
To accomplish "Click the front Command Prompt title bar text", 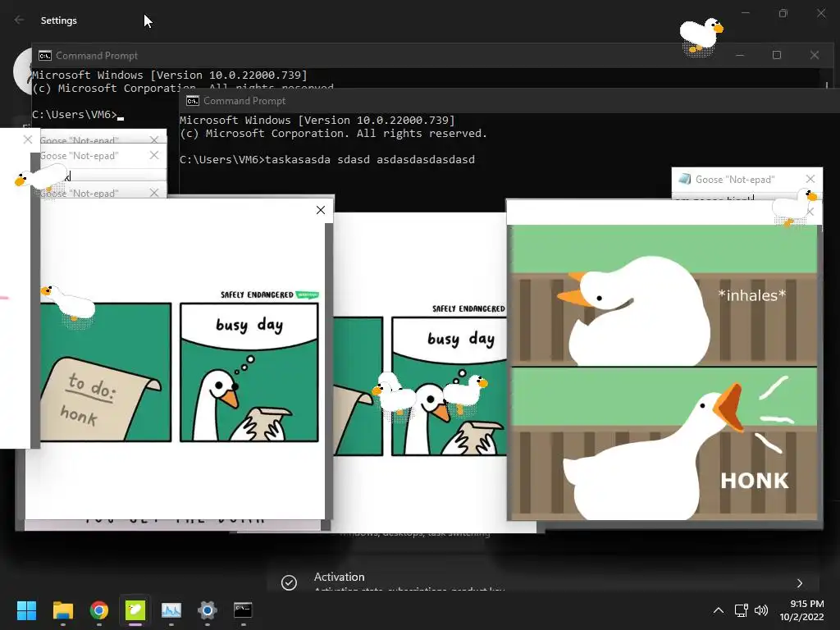I will [244, 101].
